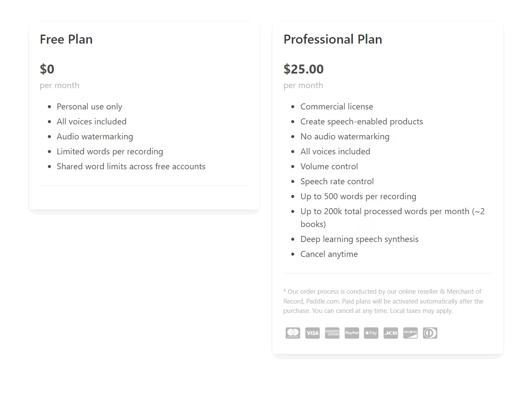Click the Cancel anytime list item
Screen dimensions: 532x398
(329, 254)
